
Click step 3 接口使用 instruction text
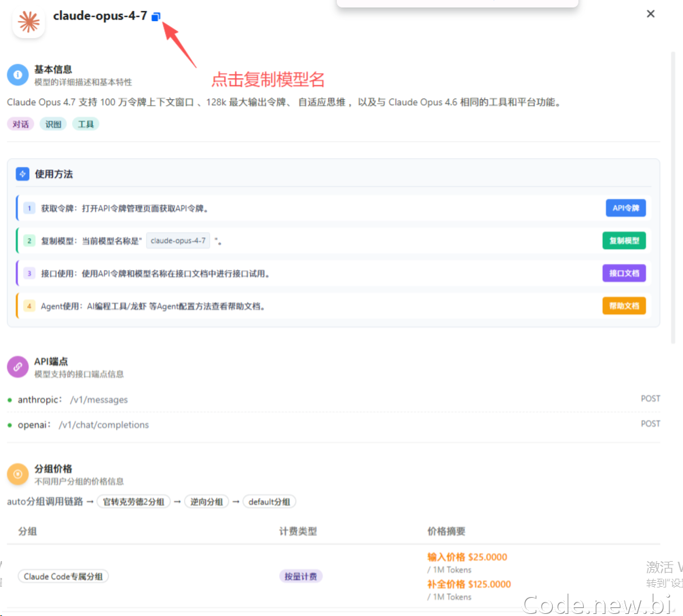tap(155, 274)
